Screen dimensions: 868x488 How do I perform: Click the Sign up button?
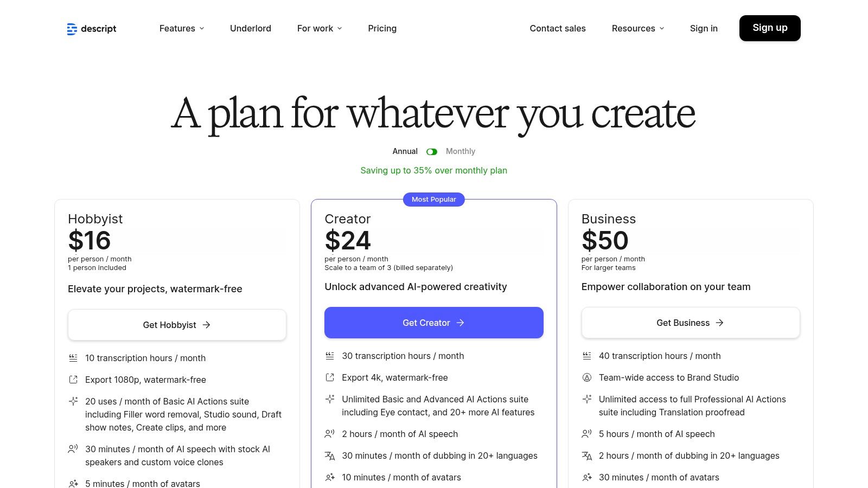(770, 28)
